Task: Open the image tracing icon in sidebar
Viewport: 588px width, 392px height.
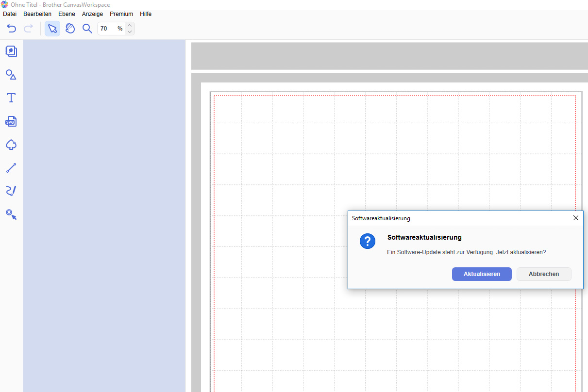Action: pyautogui.click(x=11, y=145)
